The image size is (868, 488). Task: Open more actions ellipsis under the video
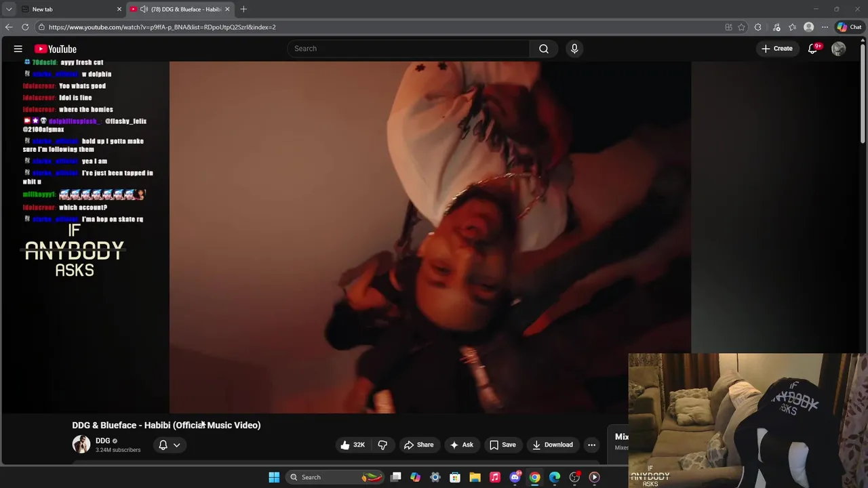591,445
